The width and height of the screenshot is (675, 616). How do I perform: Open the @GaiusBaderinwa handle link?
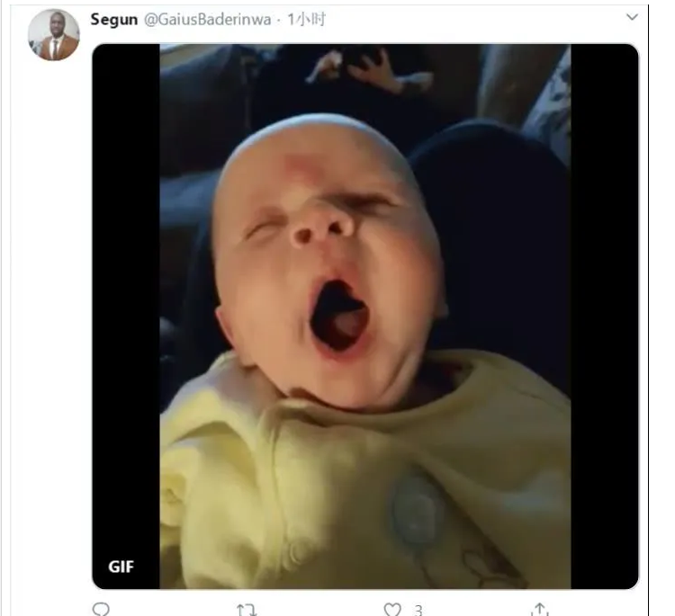pos(207,20)
